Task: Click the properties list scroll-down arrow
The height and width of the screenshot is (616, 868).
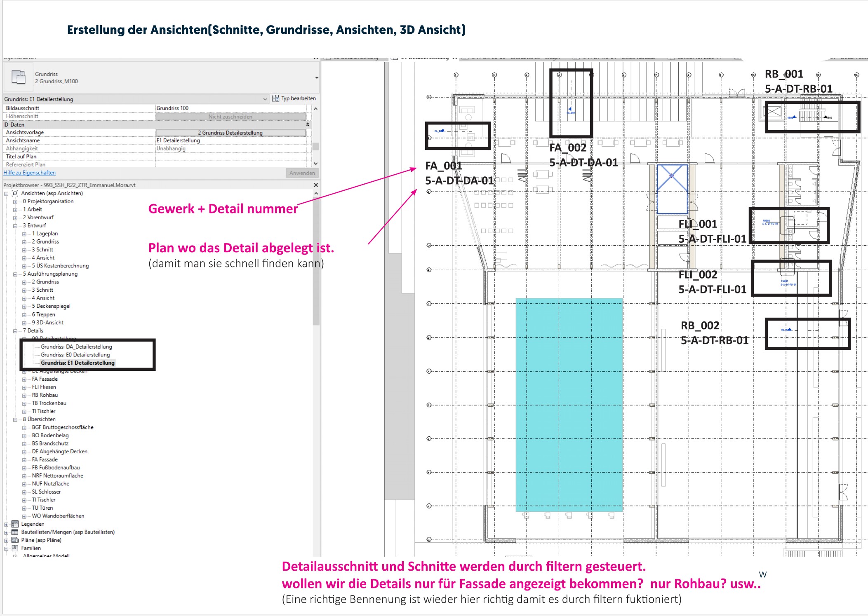Action: click(315, 164)
